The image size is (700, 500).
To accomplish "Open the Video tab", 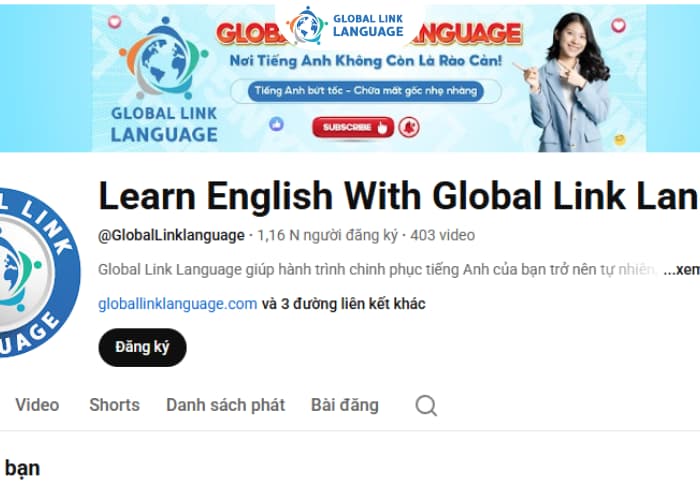I will click(x=37, y=405).
